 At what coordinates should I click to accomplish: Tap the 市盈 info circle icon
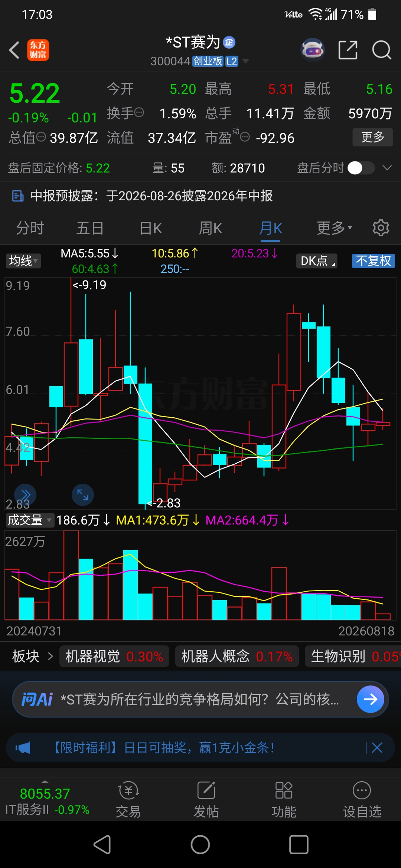click(x=245, y=137)
